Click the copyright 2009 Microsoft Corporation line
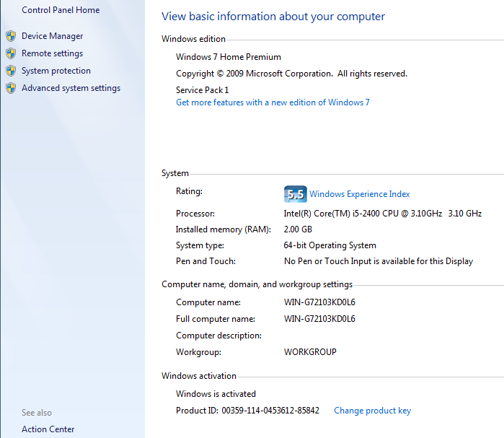504x438 pixels. tap(291, 74)
